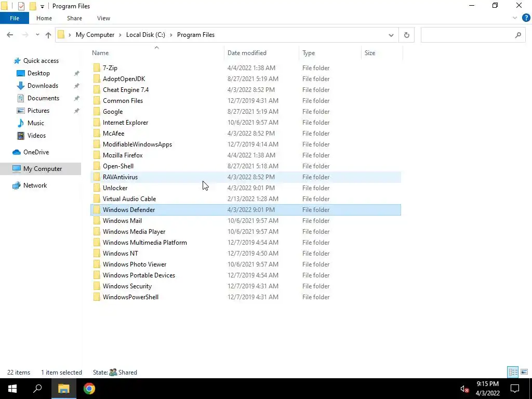The image size is (532, 399).
Task: Select Desktop in the navigation pane
Action: [38, 73]
